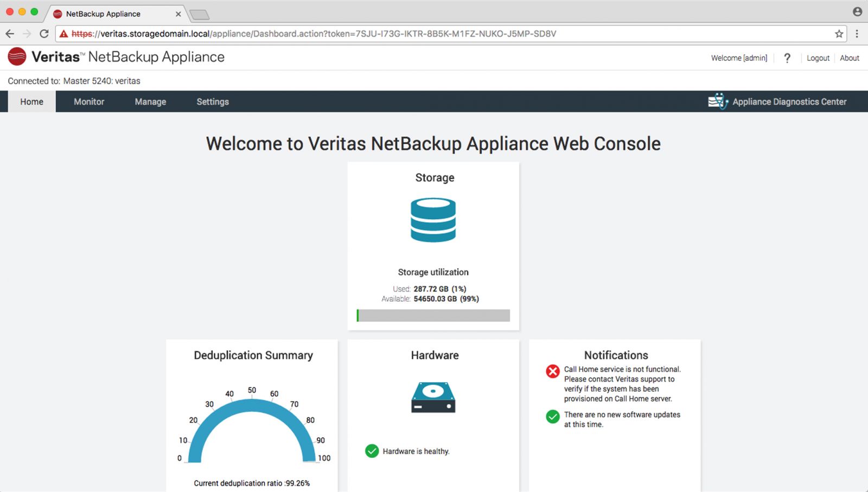Log out via the Logout link
The image size is (868, 492).
tap(818, 58)
